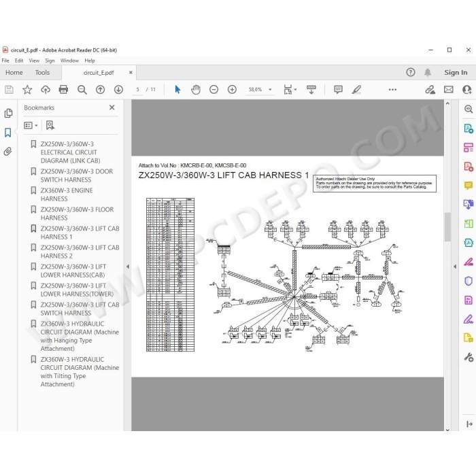
Task: Collapse the right tools pane arrow
Action: (x=455, y=267)
